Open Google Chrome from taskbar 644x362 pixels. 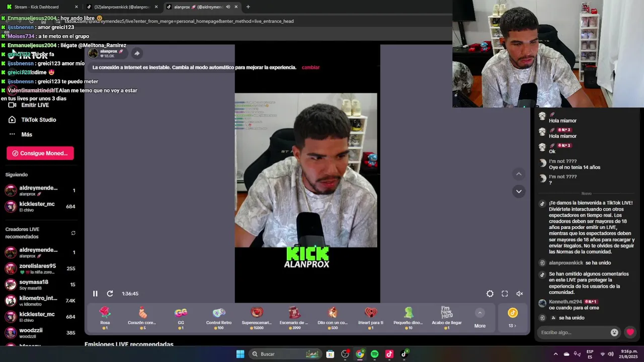(x=360, y=354)
